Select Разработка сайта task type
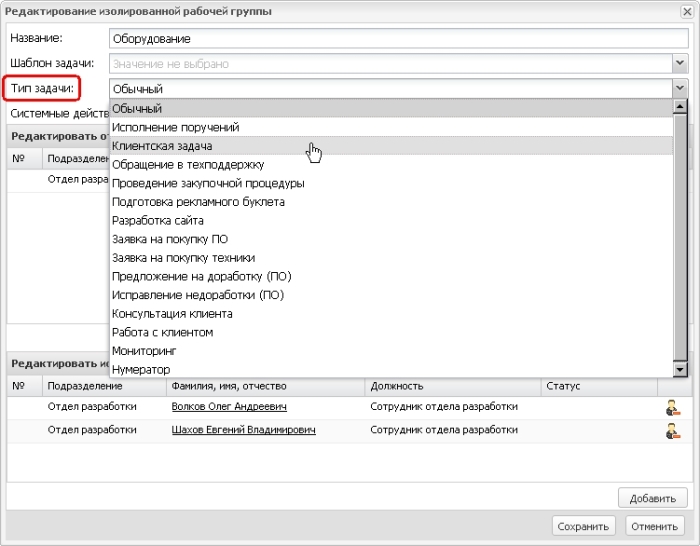Viewport: 700px width, 546px height. (158, 221)
